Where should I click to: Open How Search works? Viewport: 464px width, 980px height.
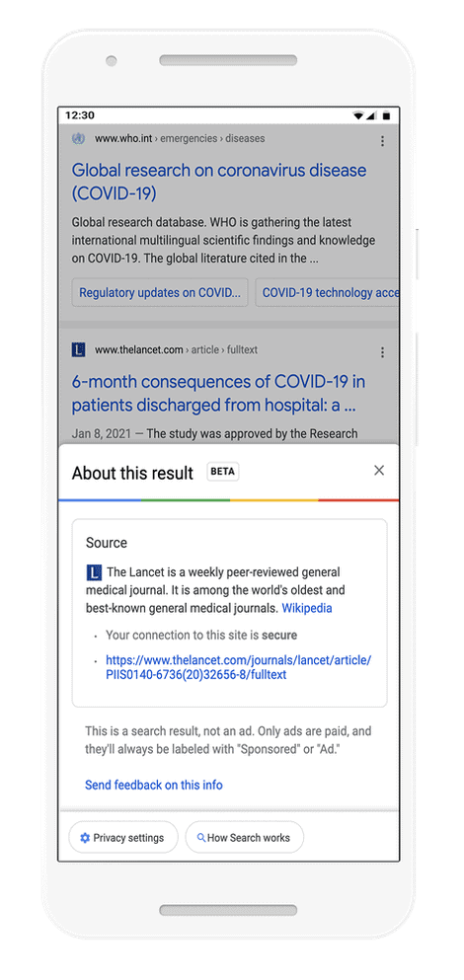point(245,838)
